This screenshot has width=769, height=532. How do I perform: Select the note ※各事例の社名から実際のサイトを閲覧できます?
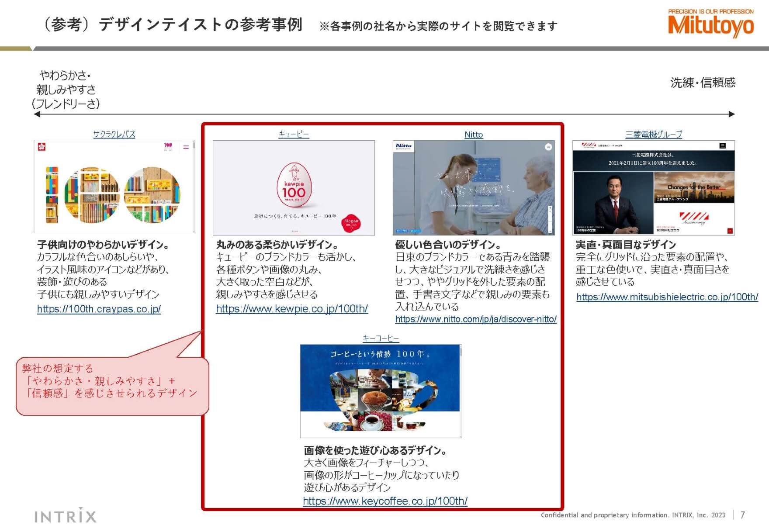coord(438,26)
